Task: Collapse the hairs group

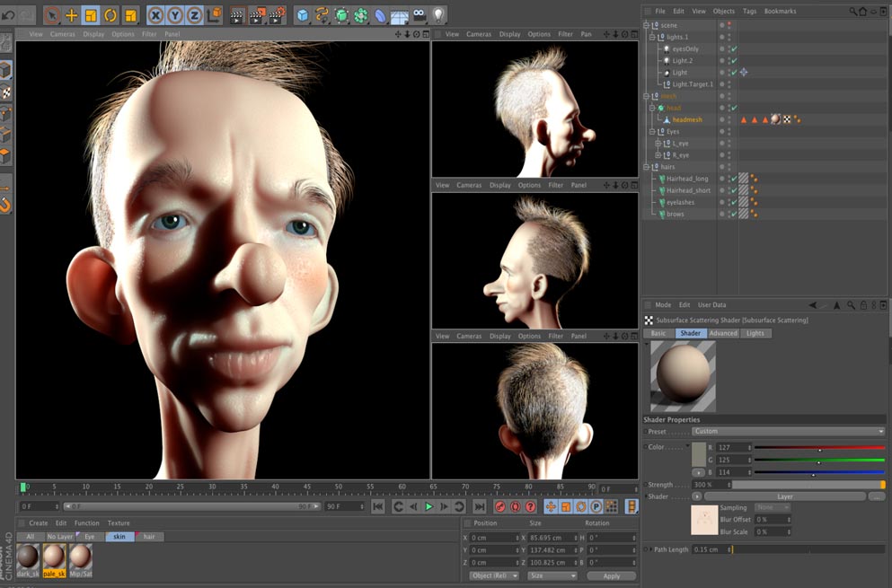Action: (x=646, y=167)
